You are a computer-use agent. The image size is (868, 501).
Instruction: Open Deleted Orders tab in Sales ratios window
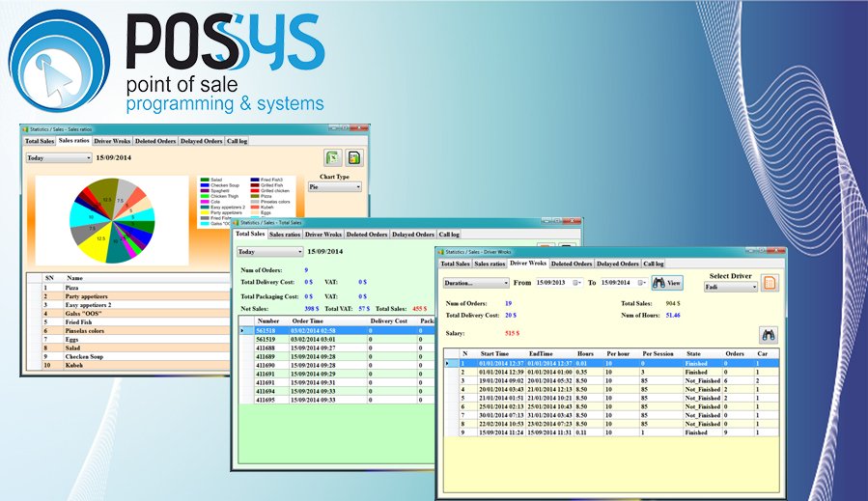pos(155,141)
